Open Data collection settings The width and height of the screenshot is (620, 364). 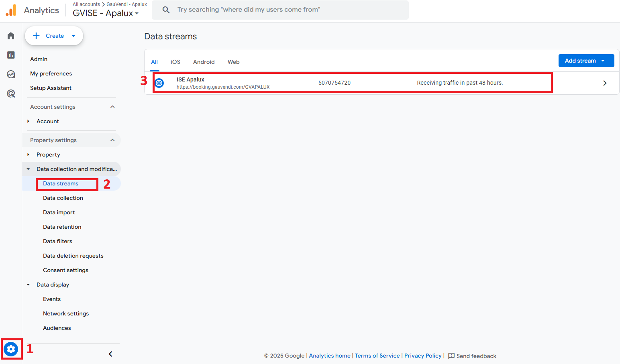click(x=63, y=198)
